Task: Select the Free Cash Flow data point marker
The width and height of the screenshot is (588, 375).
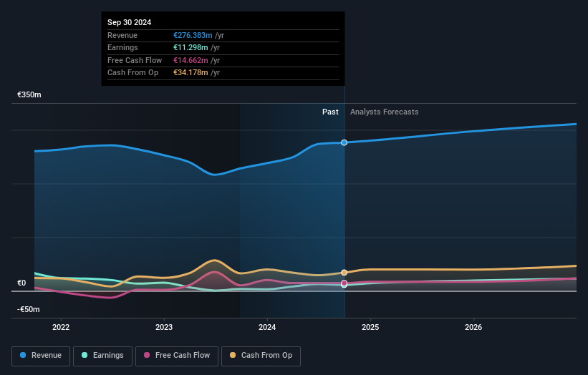Action: click(x=344, y=283)
